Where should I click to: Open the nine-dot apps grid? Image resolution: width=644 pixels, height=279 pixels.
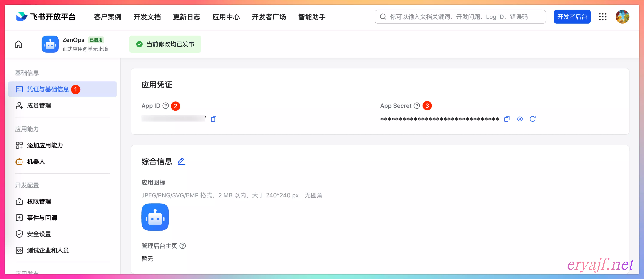pos(602,17)
